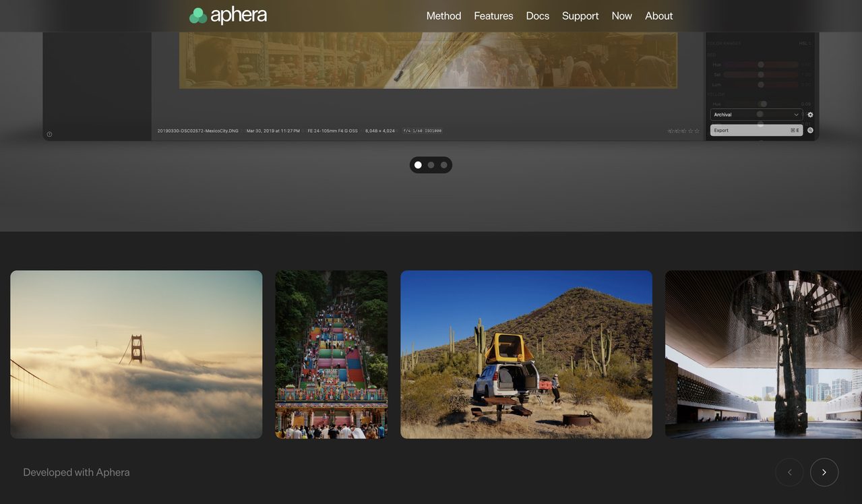862x504 pixels.
Task: Adjust the Red Lum slider
Action: [761, 84]
